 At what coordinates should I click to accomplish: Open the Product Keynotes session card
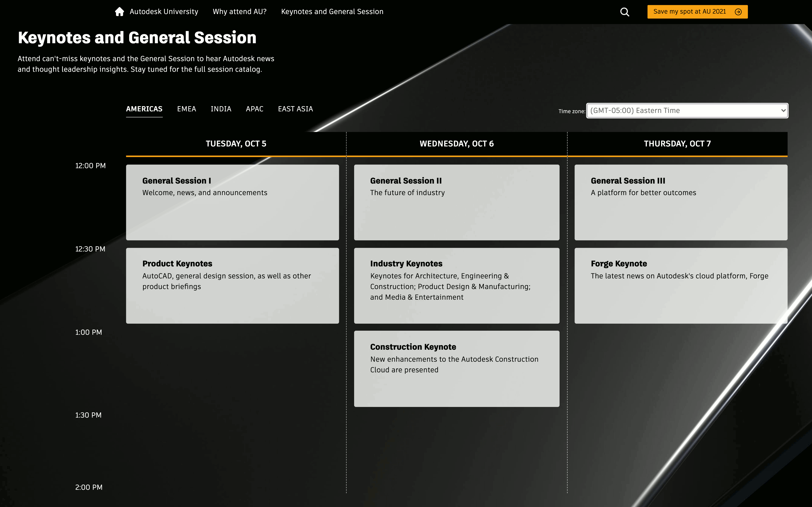232,285
